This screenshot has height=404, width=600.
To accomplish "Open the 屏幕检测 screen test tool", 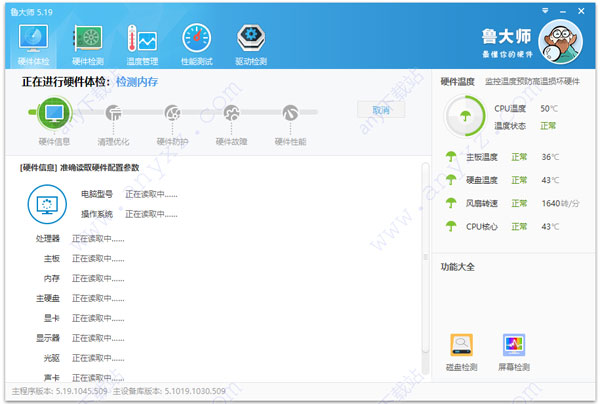I will [x=514, y=352].
